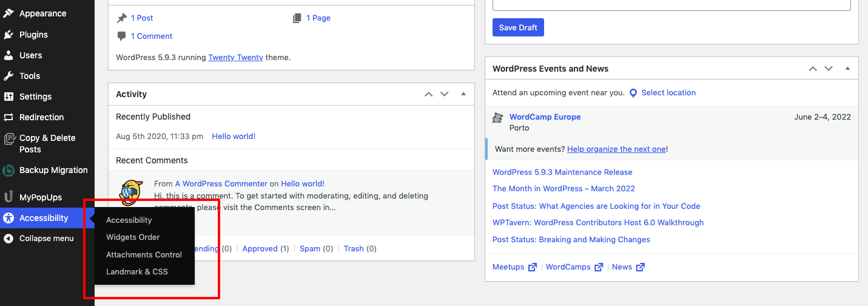Click the pushpin icon beside 1 Post
Viewport: 868px width, 306px height.
pyautogui.click(x=122, y=18)
